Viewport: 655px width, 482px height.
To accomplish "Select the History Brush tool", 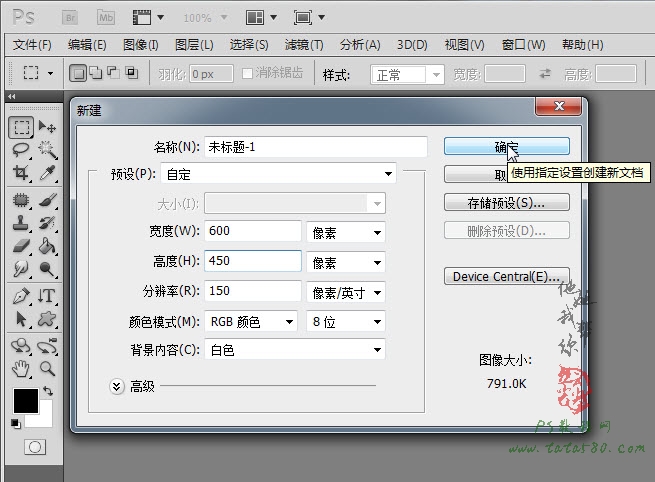I will pyautogui.click(x=47, y=223).
